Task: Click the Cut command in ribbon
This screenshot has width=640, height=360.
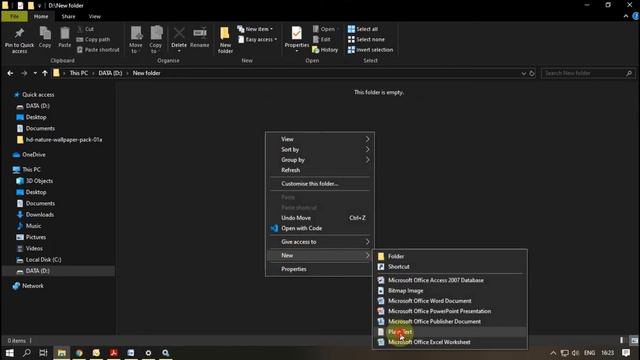Action: point(86,29)
